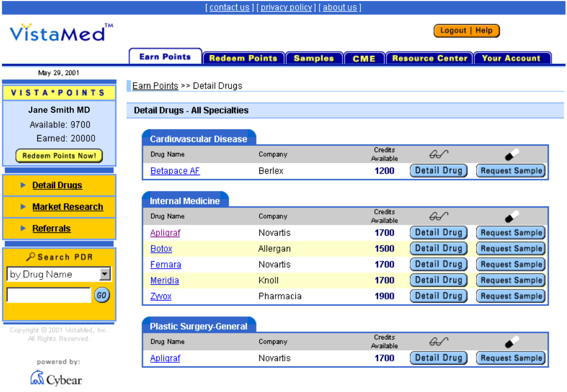Click the Internal Medicine section heading
This screenshot has width=567, height=392.
(185, 201)
